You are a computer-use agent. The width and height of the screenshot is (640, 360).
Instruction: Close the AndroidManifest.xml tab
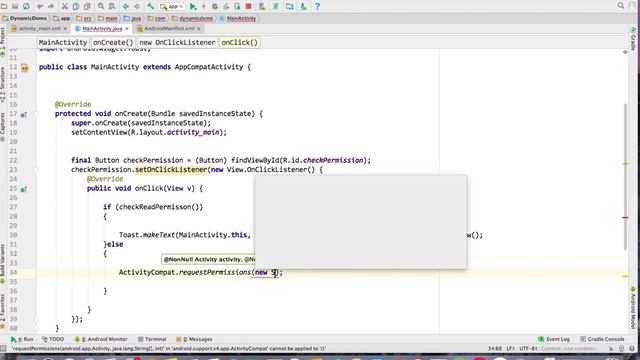coord(199,29)
